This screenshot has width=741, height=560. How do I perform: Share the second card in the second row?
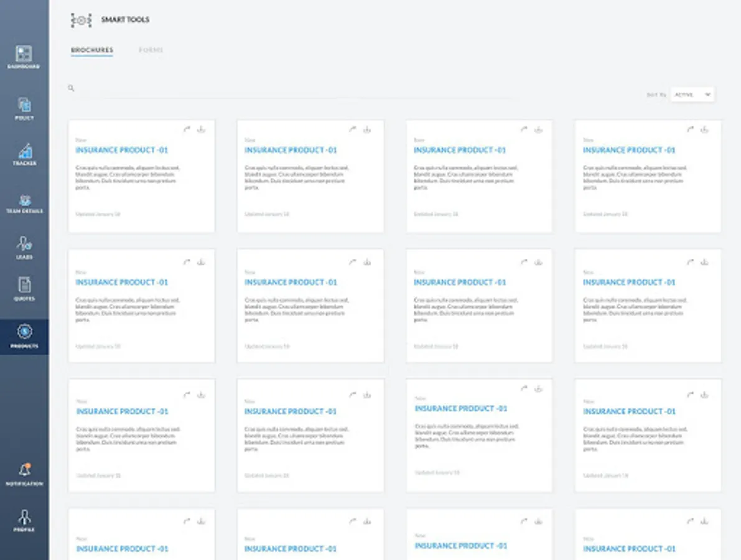pyautogui.click(x=353, y=262)
